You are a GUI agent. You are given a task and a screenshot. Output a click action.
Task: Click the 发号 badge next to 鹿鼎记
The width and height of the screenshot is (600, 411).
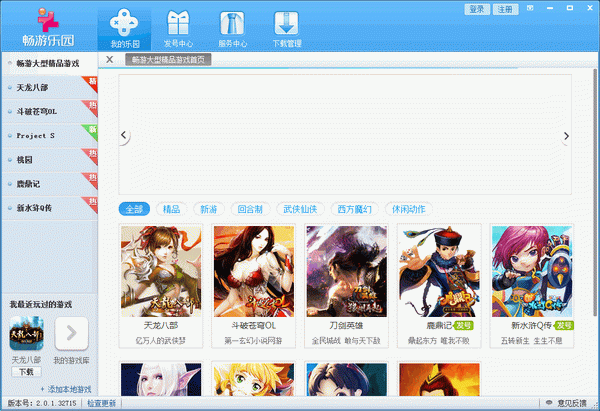click(x=463, y=326)
